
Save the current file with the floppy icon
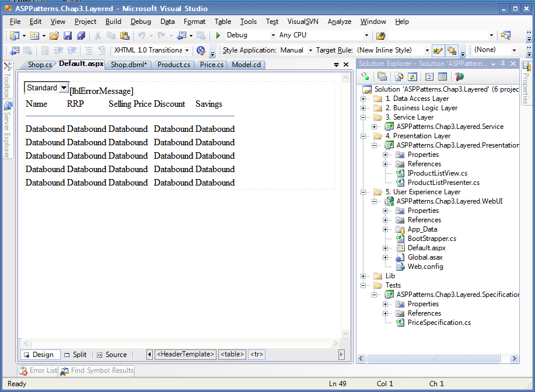[68, 35]
